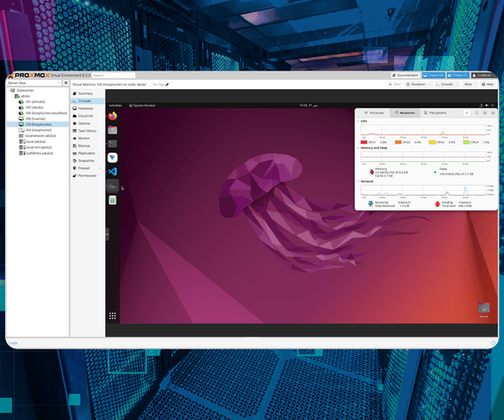Open the Snapshots section

[x=87, y=160]
